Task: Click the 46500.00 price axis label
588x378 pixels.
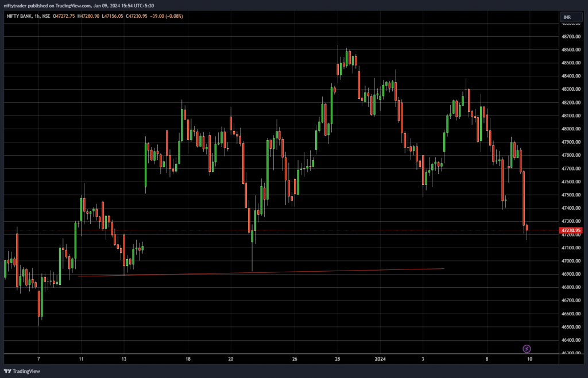Action: 571,327
